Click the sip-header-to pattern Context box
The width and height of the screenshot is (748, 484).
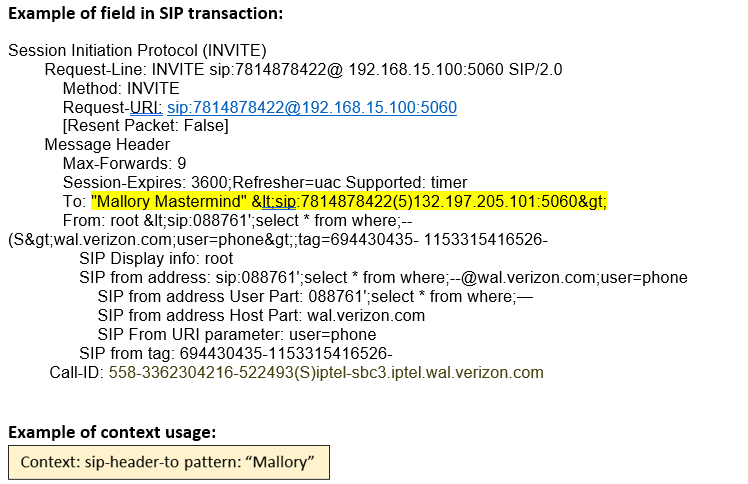[168, 461]
